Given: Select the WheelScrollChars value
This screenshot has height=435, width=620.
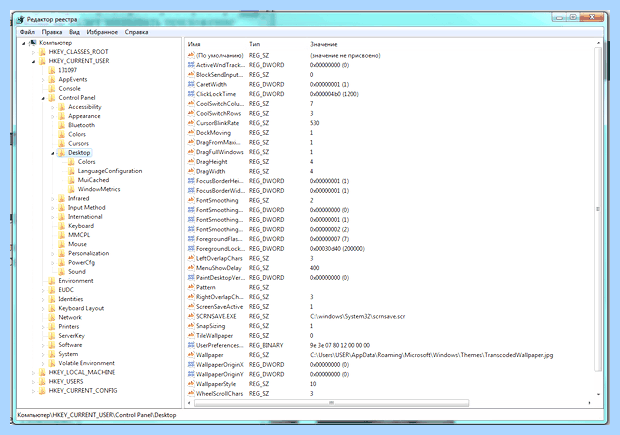Looking at the screenshot, I should point(219,393).
